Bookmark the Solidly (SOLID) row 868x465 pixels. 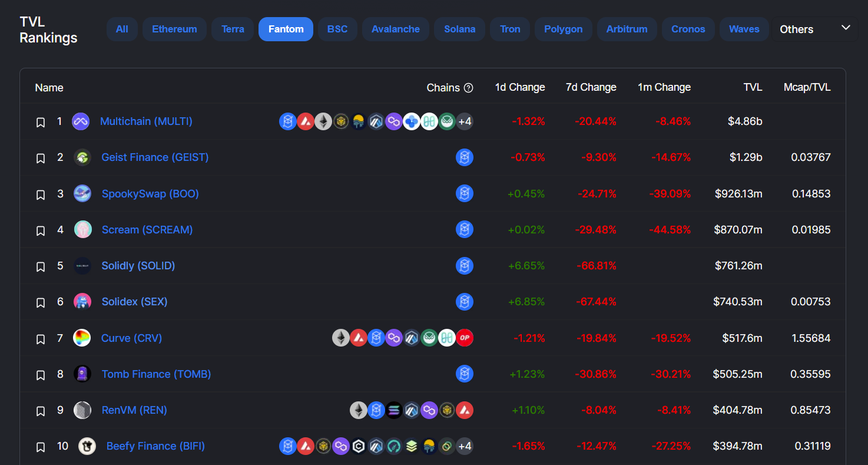point(41,266)
